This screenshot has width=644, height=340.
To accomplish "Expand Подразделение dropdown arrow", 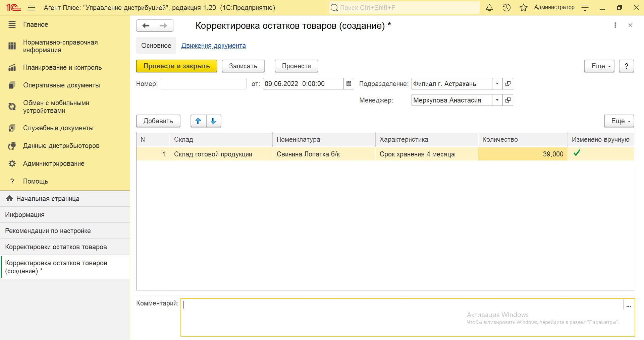I will (x=497, y=83).
